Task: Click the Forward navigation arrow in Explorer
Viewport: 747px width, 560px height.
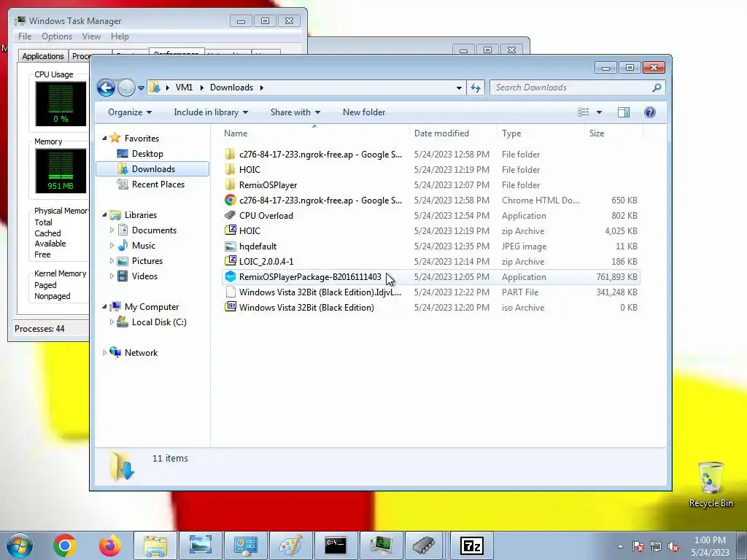Action: click(x=126, y=87)
